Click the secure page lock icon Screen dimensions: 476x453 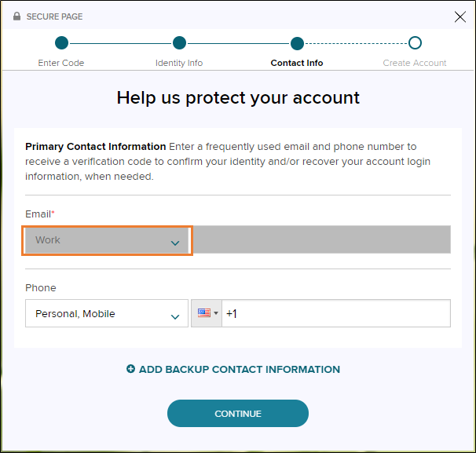[17, 16]
